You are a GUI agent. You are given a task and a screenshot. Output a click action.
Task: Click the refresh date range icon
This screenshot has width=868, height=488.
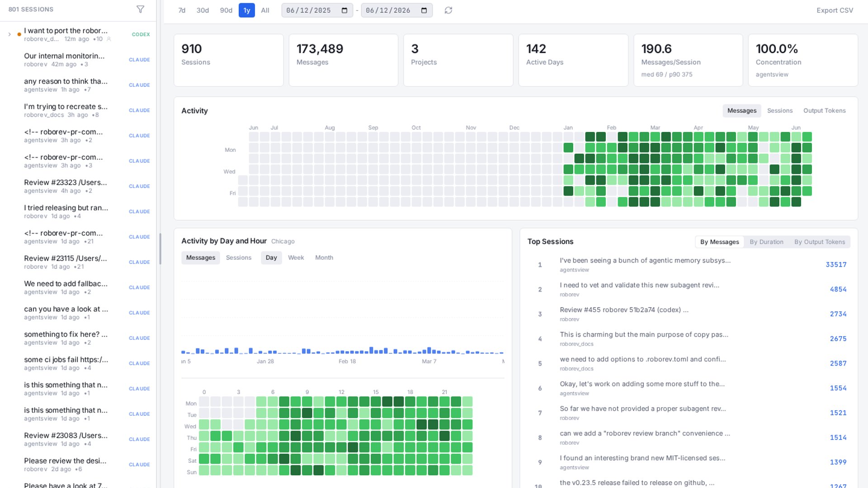point(448,10)
